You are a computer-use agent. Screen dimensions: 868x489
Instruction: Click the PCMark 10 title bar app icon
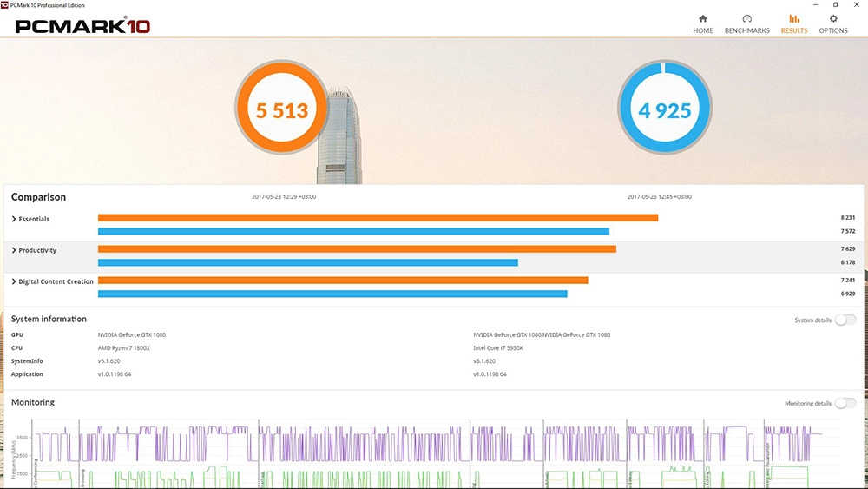[5, 5]
